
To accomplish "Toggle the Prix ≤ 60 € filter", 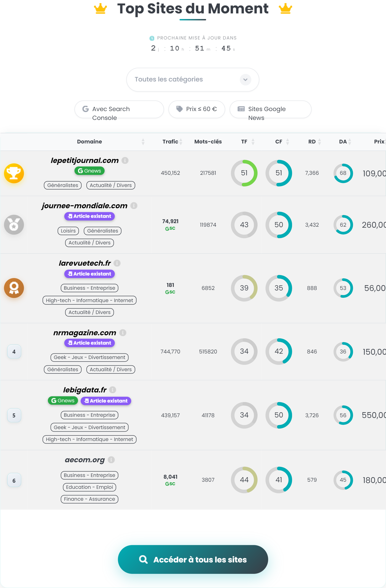I will 197,109.
